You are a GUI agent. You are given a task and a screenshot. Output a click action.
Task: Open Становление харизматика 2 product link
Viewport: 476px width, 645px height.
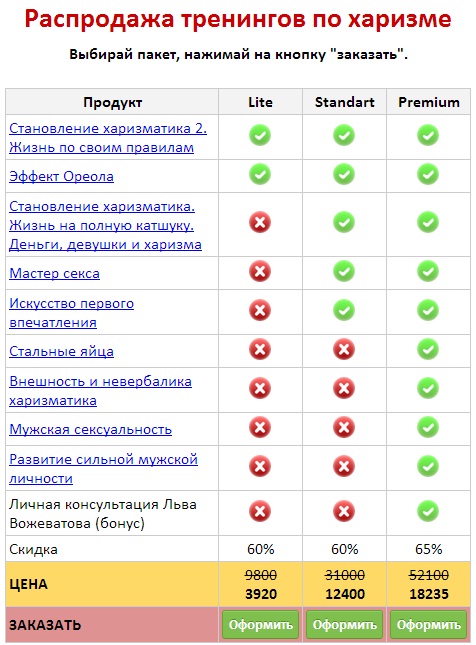tap(108, 138)
